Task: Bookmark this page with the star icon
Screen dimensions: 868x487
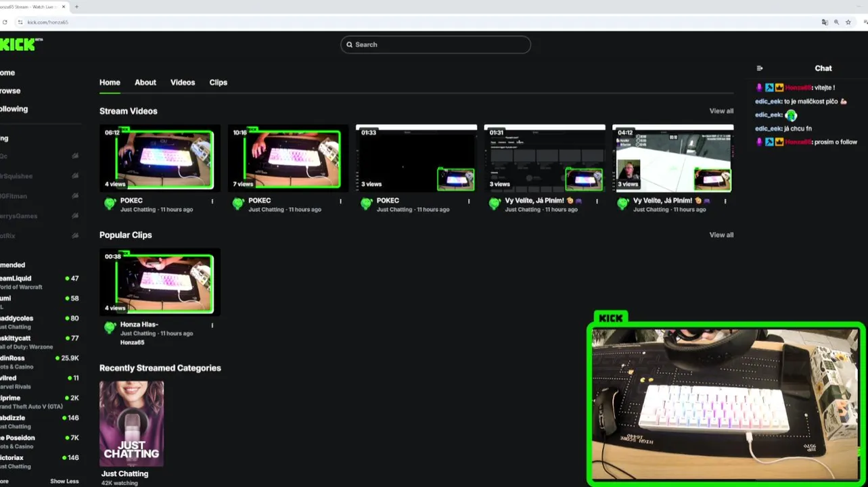Action: point(848,22)
